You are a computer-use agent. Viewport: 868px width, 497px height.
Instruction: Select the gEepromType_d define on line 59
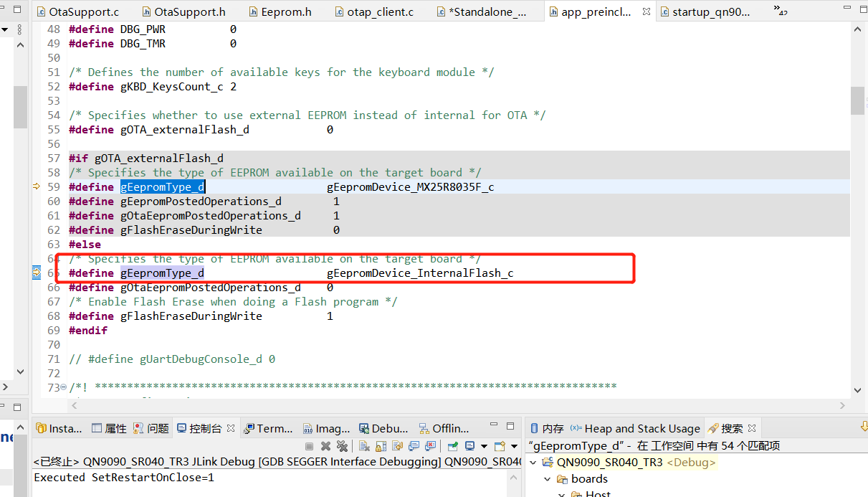click(x=162, y=186)
